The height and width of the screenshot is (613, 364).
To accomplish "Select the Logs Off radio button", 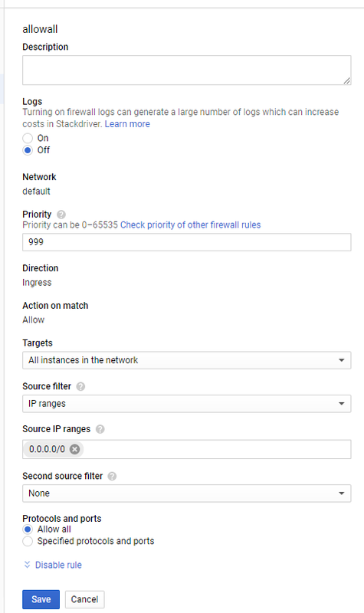I will 28,150.
